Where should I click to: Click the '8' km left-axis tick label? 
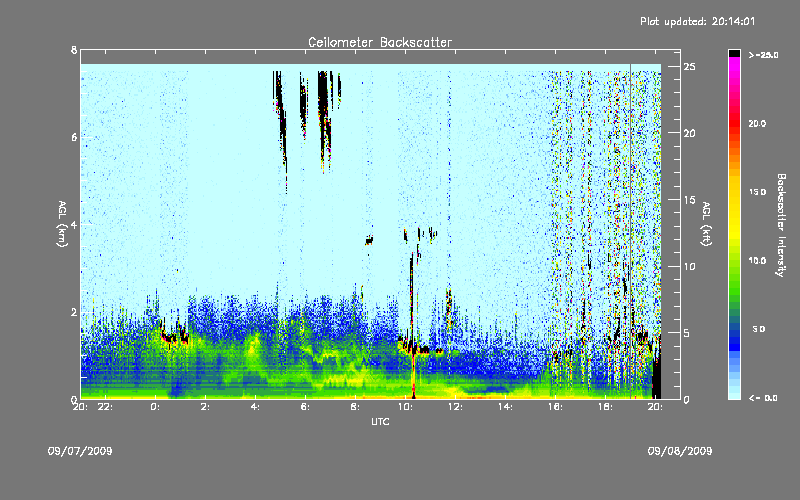tap(74, 50)
